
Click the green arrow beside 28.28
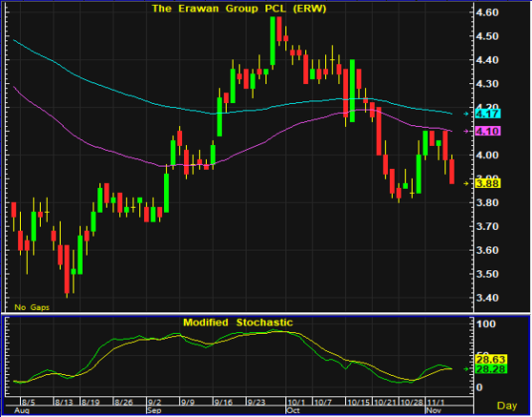466,368
